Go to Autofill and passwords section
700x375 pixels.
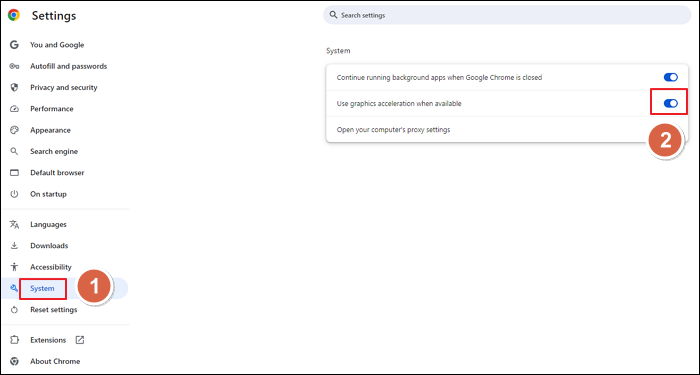pyautogui.click(x=69, y=66)
